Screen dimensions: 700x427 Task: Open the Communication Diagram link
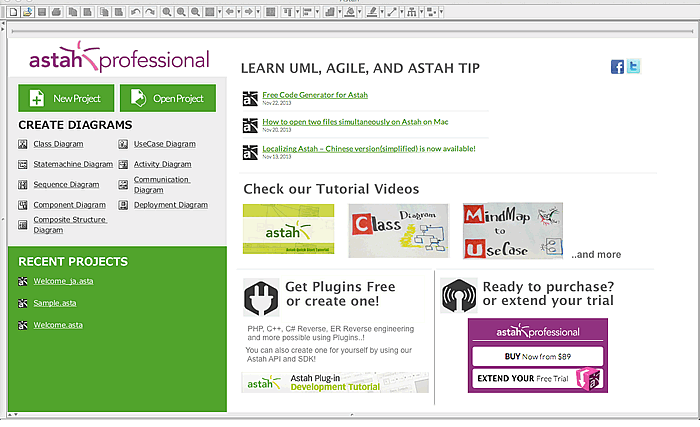click(162, 184)
